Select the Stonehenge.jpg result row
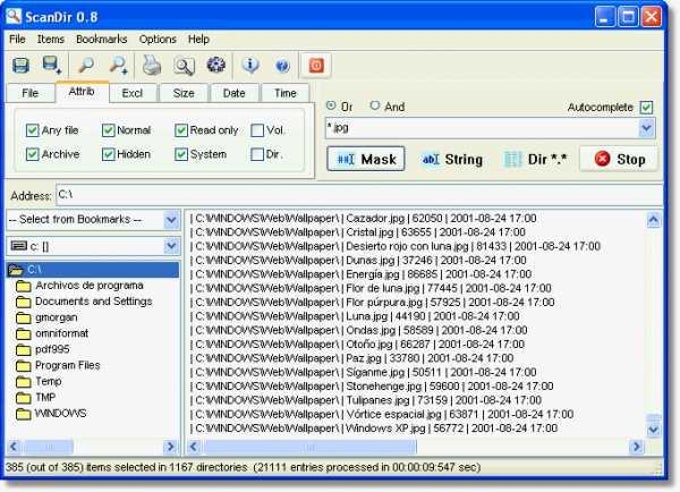 coord(371,386)
